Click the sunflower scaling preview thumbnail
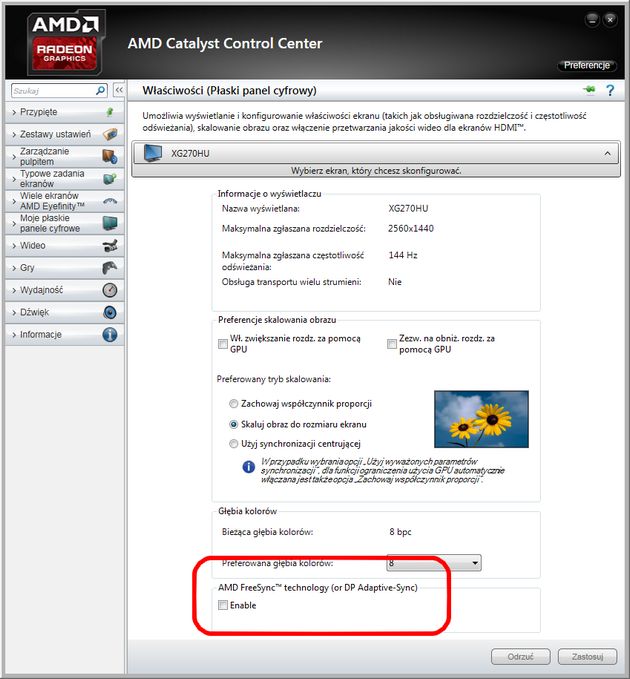630x679 pixels. (x=481, y=419)
